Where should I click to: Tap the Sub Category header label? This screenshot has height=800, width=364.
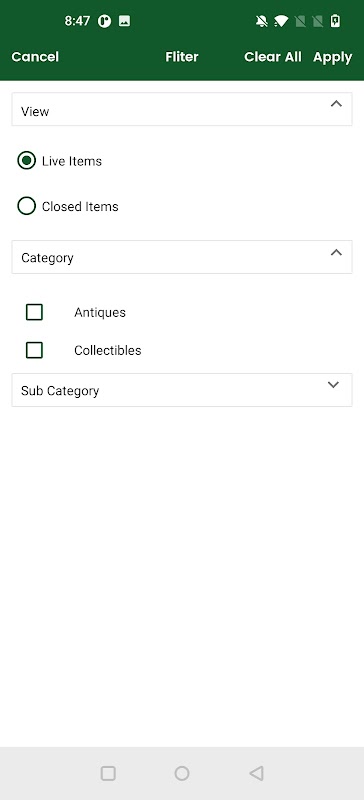60,391
